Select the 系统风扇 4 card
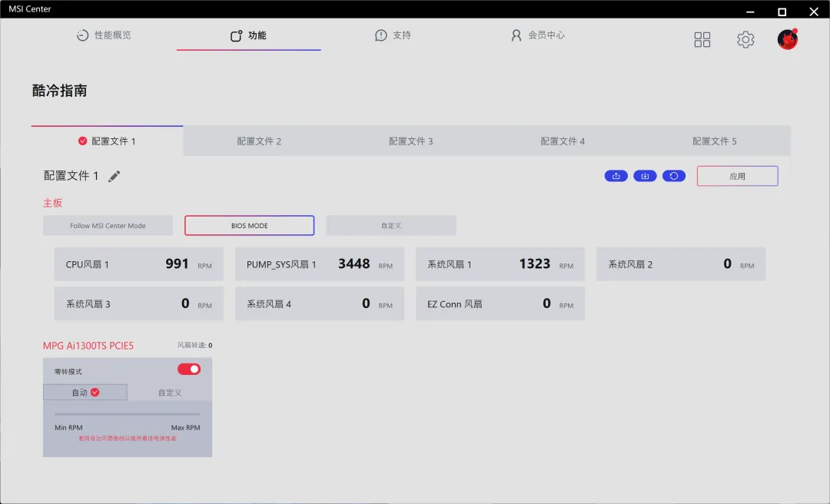Image resolution: width=830 pixels, height=504 pixels. pos(320,303)
